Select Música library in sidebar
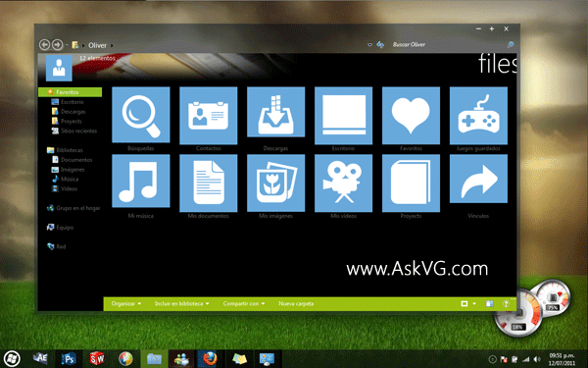The width and height of the screenshot is (588, 368). pos(65,180)
